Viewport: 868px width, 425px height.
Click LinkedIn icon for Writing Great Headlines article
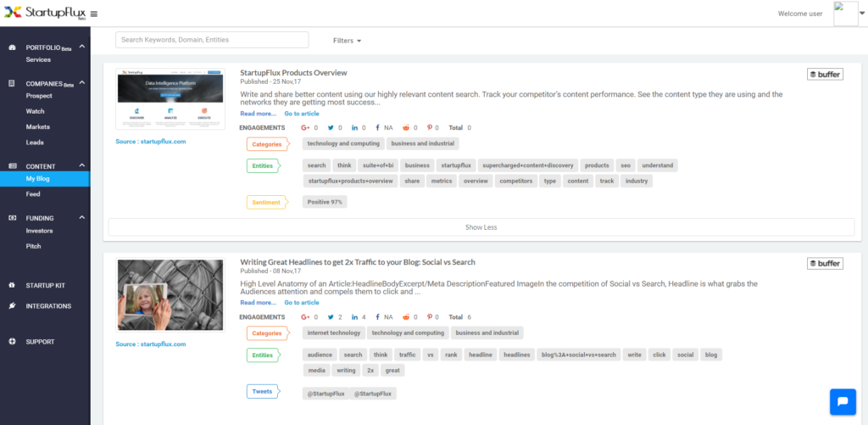[355, 317]
